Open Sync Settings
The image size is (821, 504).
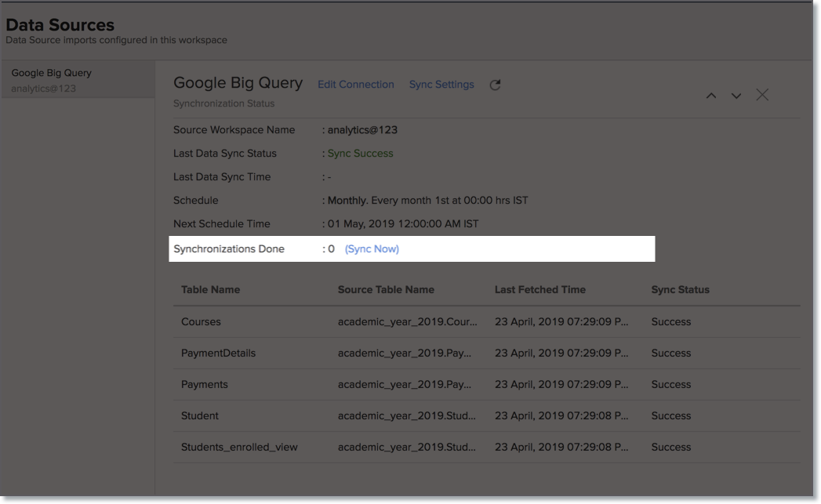click(441, 85)
